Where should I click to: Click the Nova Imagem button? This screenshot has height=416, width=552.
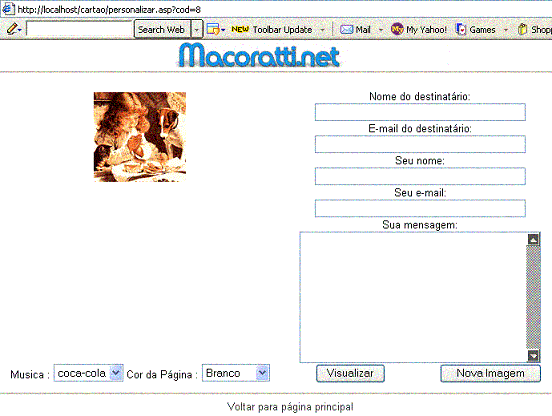pos(490,373)
